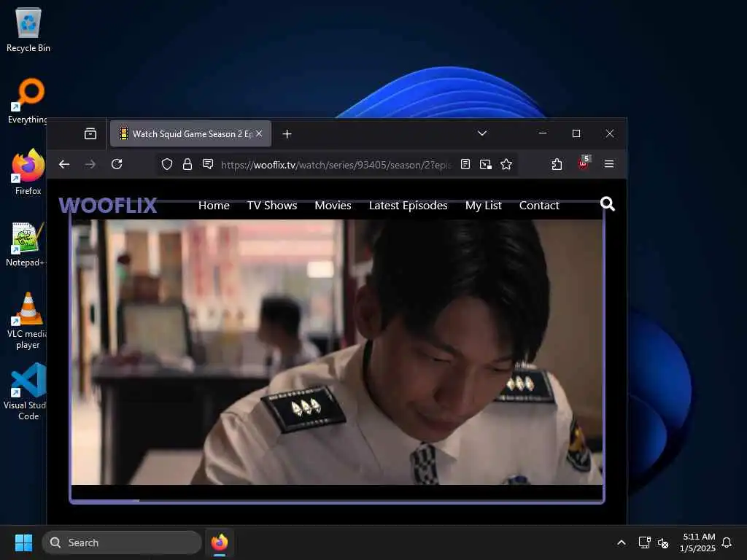
Task: Open the Everything desktop shortcut
Action: [x=28, y=101]
